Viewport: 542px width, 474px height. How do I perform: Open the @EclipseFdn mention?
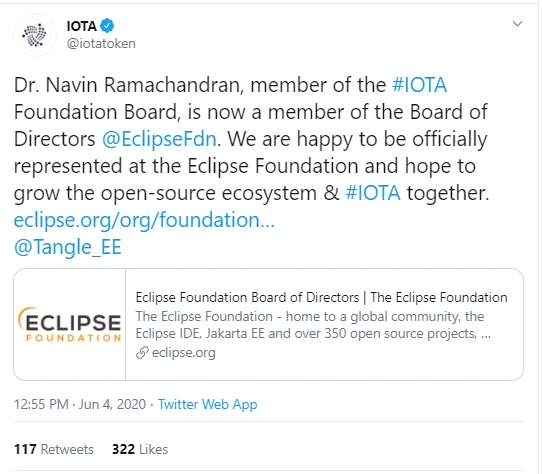[x=159, y=139]
